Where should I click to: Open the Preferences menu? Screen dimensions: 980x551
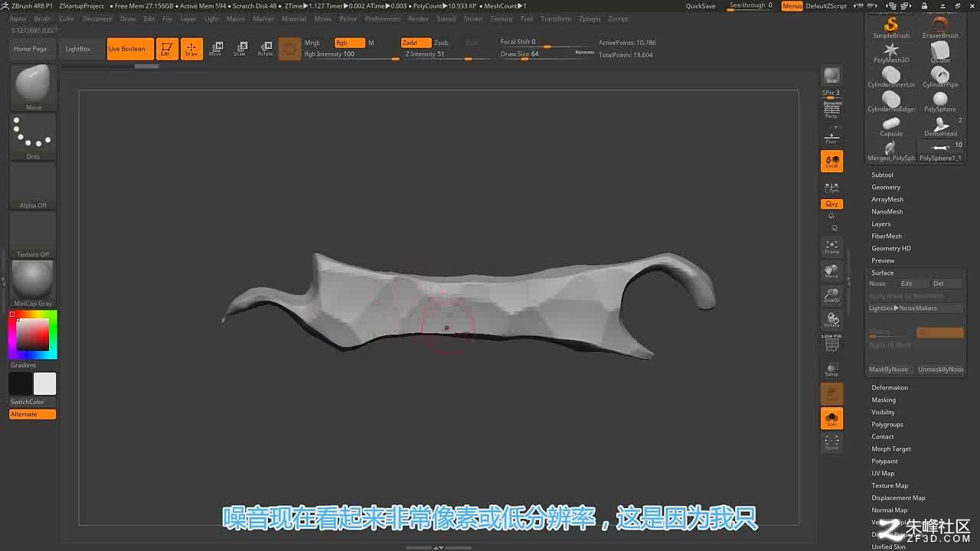click(x=383, y=18)
